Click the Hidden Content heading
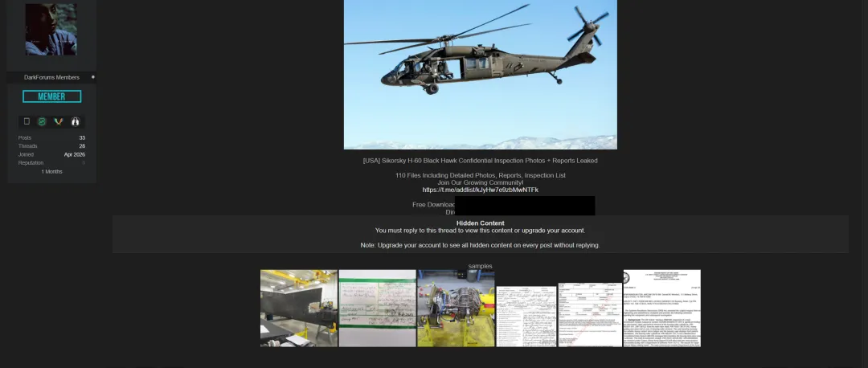 click(x=481, y=223)
